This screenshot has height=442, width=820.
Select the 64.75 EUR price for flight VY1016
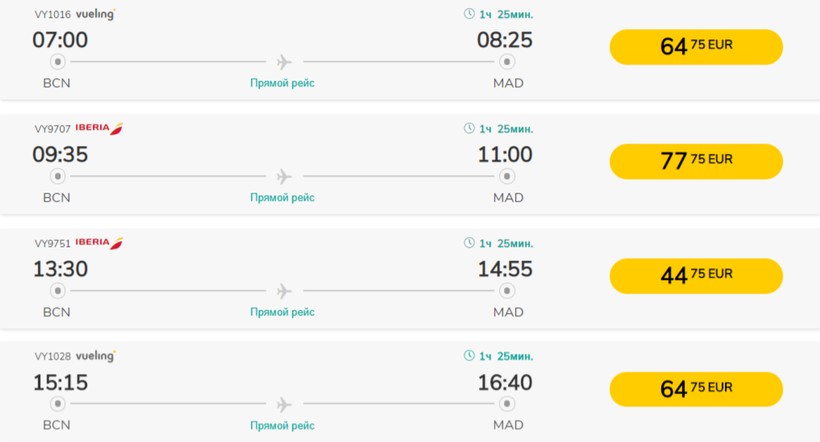tap(696, 47)
